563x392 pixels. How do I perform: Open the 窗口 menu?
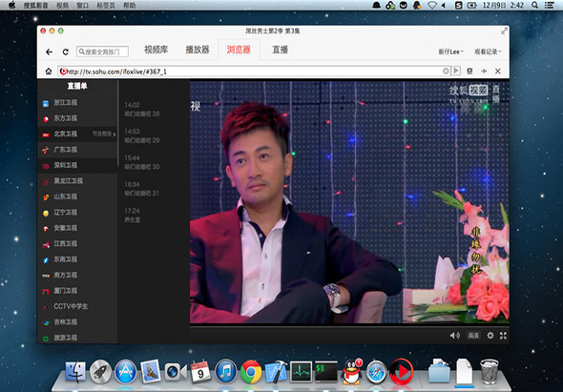83,6
